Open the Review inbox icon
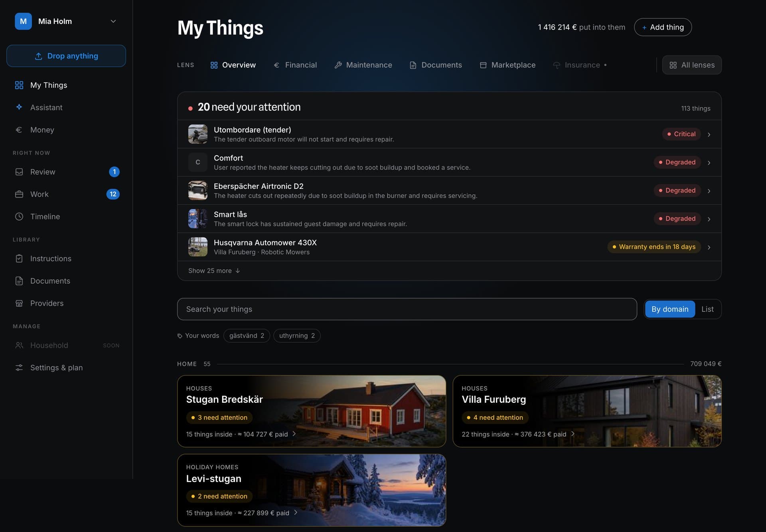The height and width of the screenshot is (532, 766). click(19, 172)
